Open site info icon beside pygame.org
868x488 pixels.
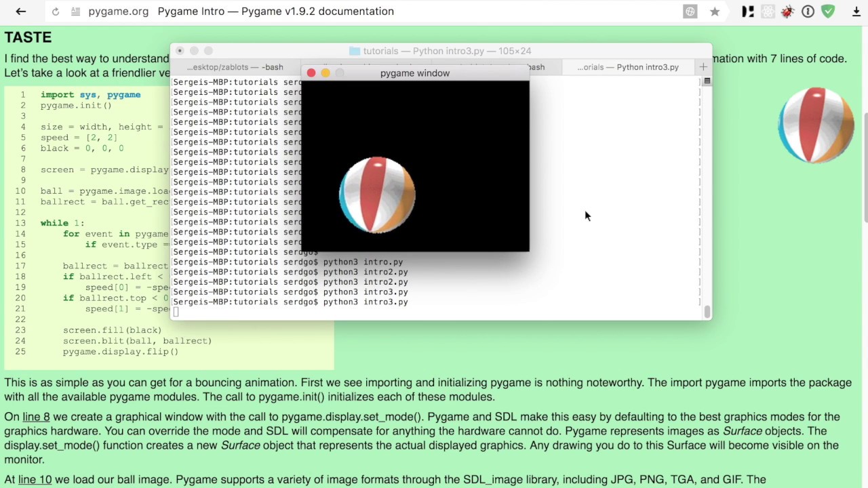click(x=75, y=12)
